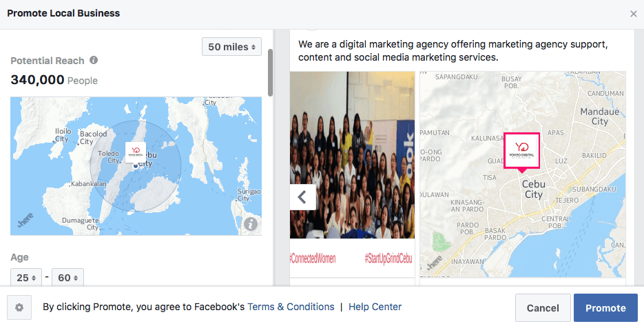Click the HERE logo on Cebu City map
Screen dimensions: 644x326
point(435,263)
